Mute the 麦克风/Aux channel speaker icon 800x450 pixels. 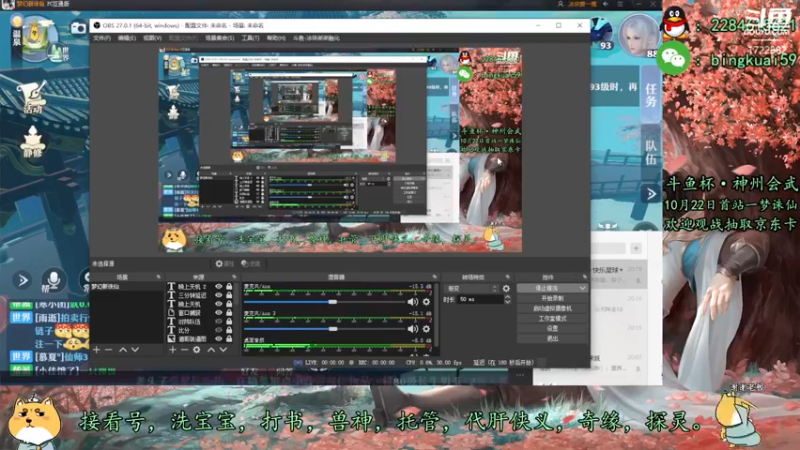(412, 302)
